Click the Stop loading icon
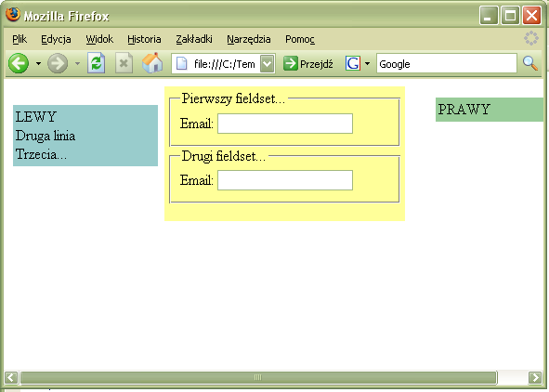The height and width of the screenshot is (392, 549). tap(124, 63)
